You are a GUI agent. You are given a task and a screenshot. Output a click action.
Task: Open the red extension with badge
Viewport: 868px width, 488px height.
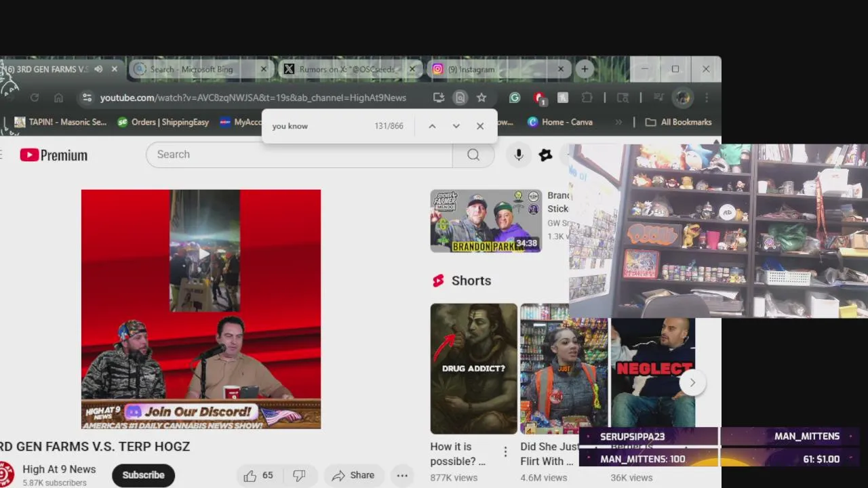click(539, 98)
